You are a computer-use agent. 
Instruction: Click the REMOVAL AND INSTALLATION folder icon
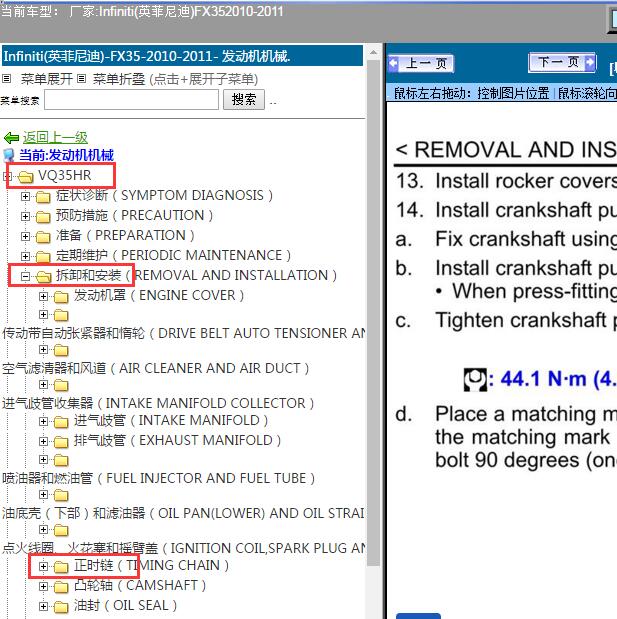43,276
